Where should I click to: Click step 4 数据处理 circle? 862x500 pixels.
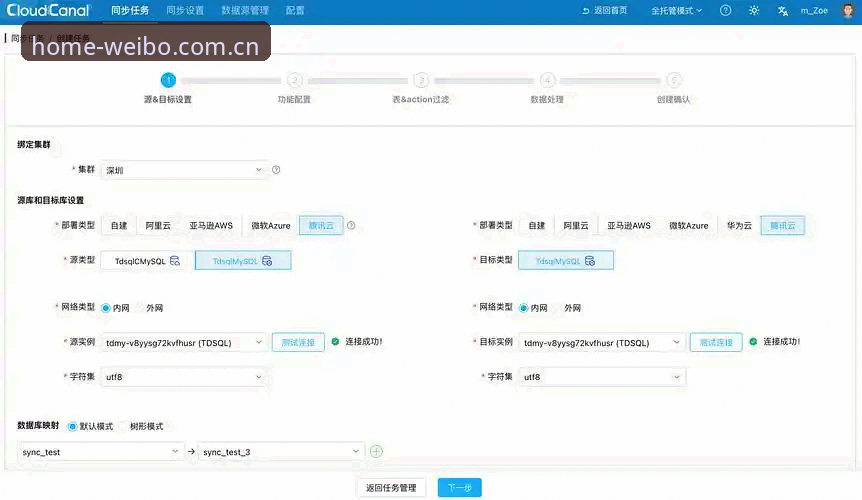[547, 80]
